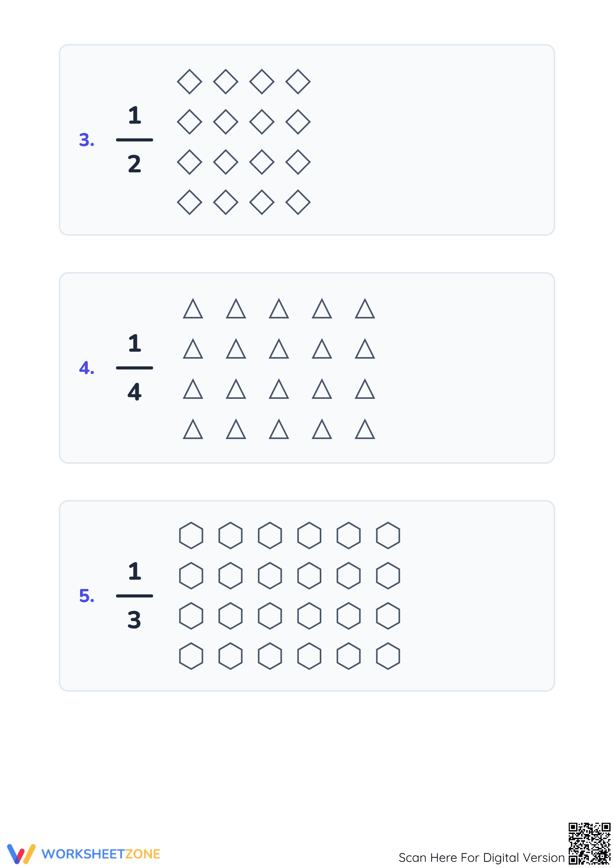Click the question number 3 label
The width and height of the screenshot is (614, 868).
(x=87, y=140)
